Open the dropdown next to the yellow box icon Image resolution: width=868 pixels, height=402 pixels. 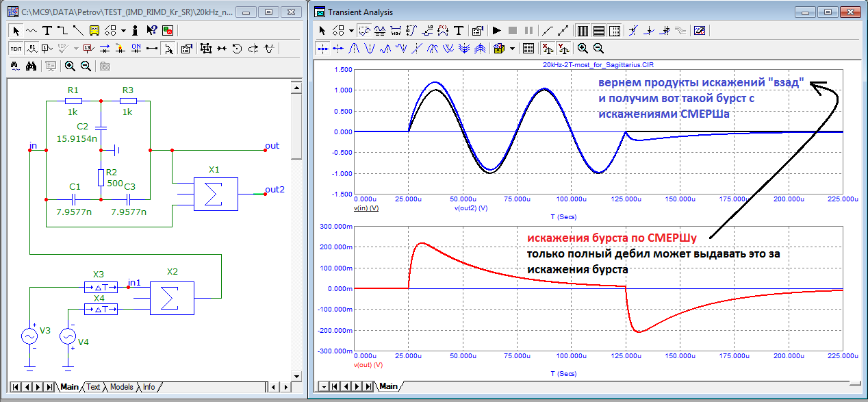pyautogui.click(x=511, y=48)
